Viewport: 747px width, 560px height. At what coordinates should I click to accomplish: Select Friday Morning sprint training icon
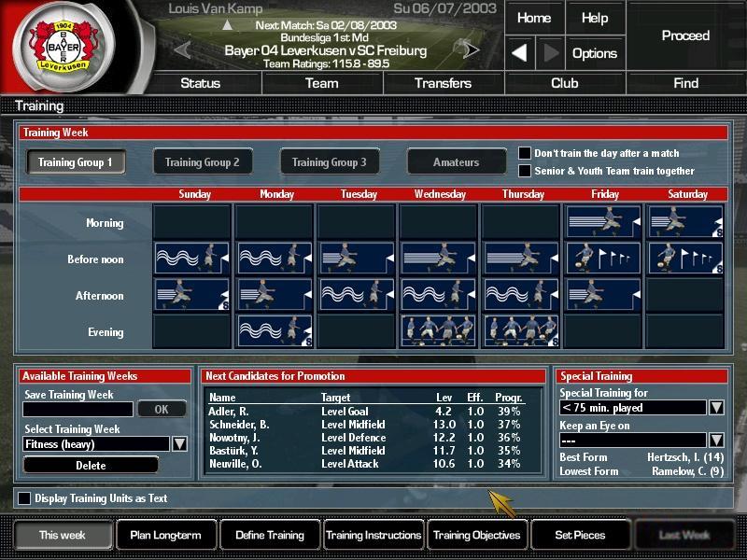[x=603, y=222]
